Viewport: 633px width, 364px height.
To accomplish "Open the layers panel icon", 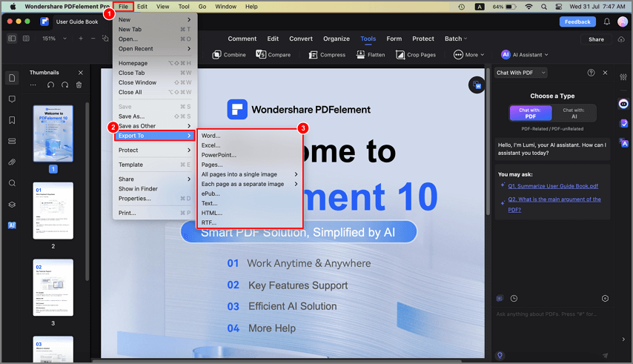I will (12, 204).
